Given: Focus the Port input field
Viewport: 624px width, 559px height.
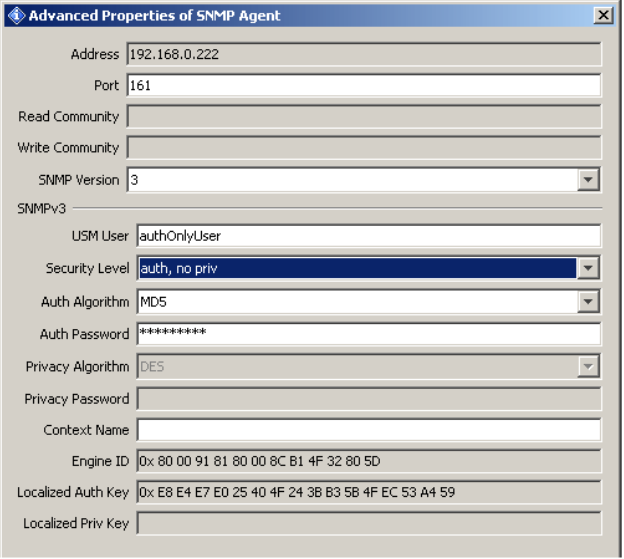Looking at the screenshot, I should 364,86.
